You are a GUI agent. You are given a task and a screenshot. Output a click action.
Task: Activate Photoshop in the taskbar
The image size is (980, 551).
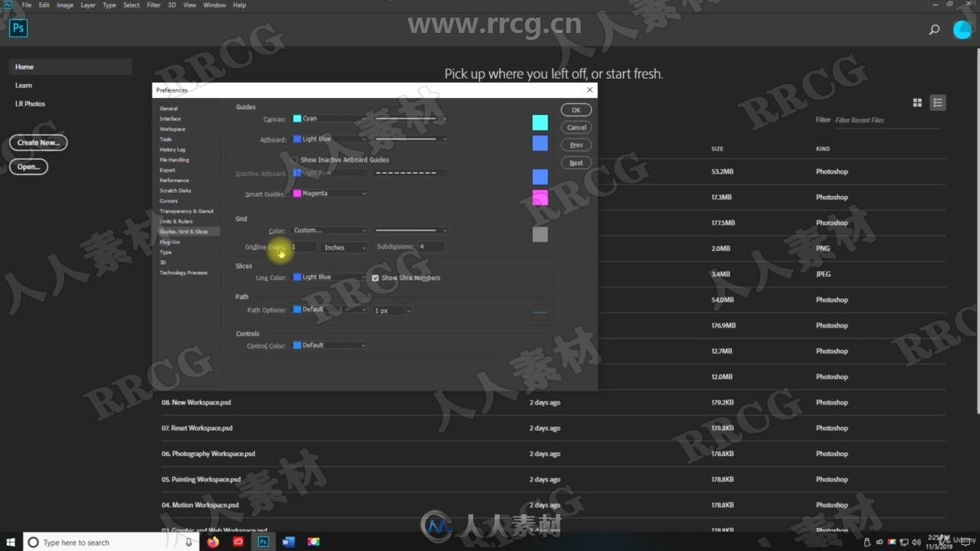click(263, 542)
